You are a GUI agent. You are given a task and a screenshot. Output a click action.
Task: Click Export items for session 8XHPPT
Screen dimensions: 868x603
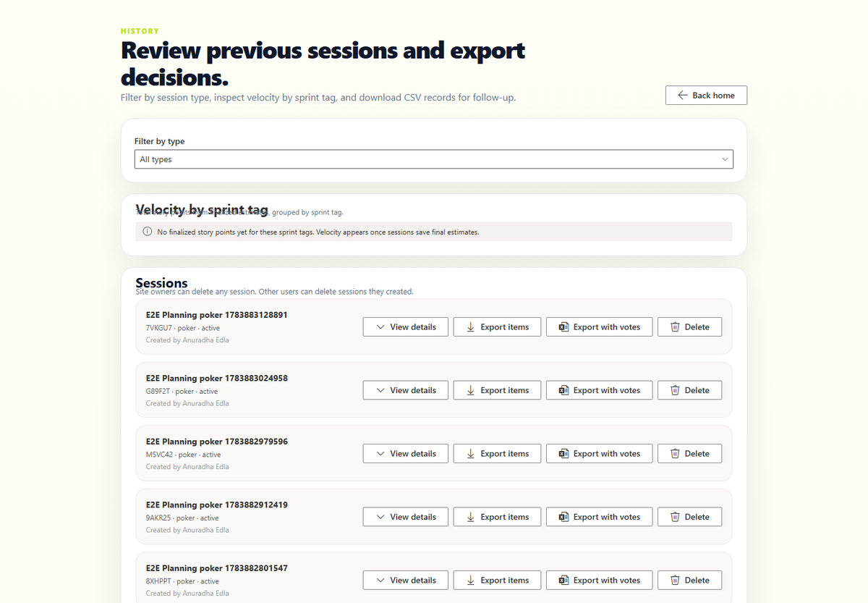497,581
